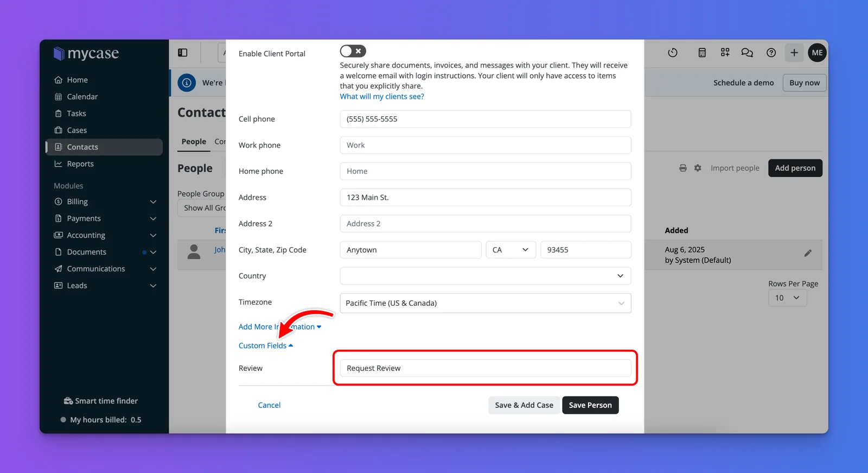Click the Save Person button
The width and height of the screenshot is (868, 473).
[x=590, y=405]
